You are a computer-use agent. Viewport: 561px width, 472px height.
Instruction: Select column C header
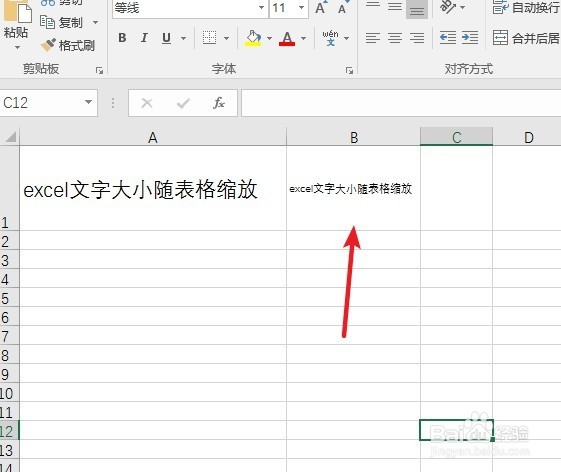tap(457, 137)
